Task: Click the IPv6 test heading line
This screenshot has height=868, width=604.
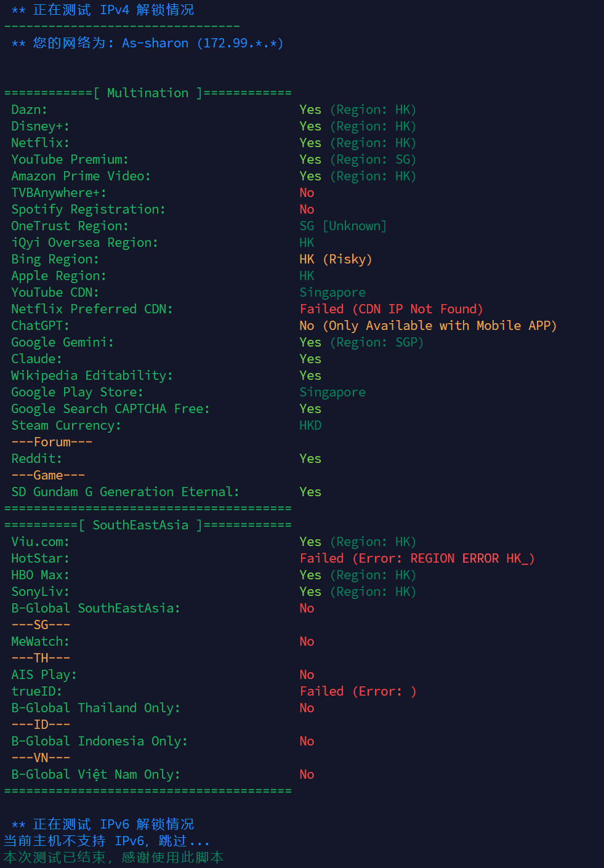Action: (x=102, y=824)
